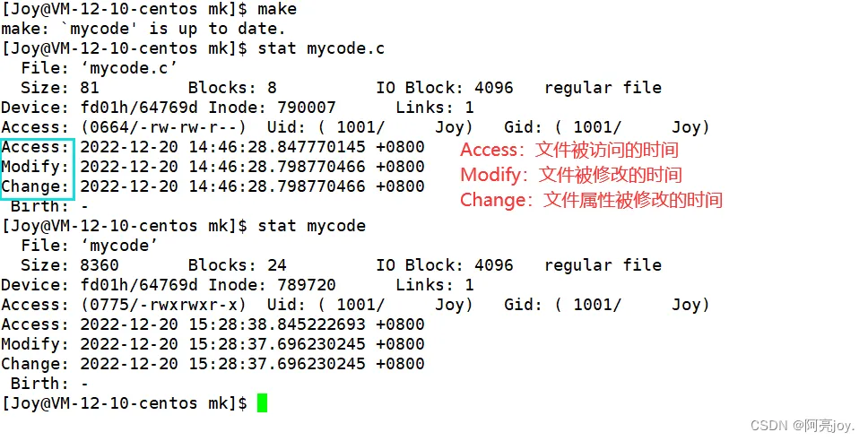Click the red Change annotation text
Viewport: 868px width, 441px height.
[x=591, y=200]
